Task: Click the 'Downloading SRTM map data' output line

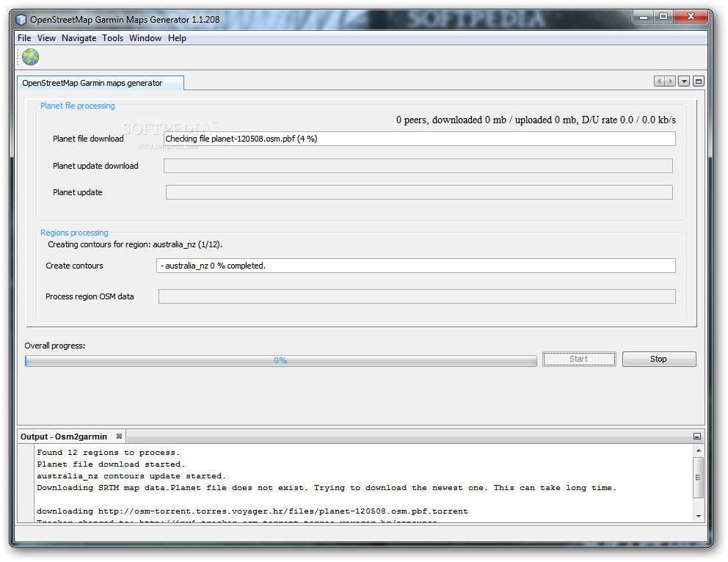Action: pos(327,488)
